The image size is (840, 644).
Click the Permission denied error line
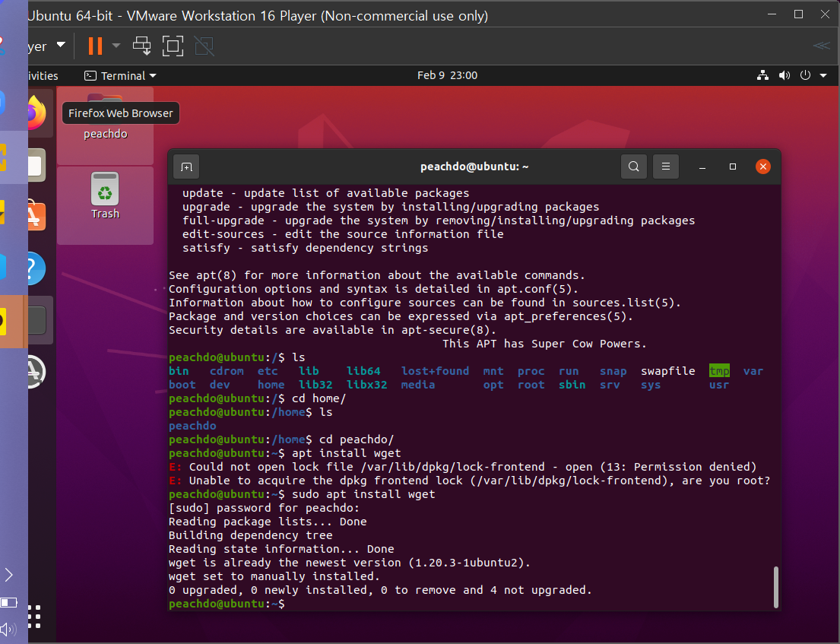[463, 467]
